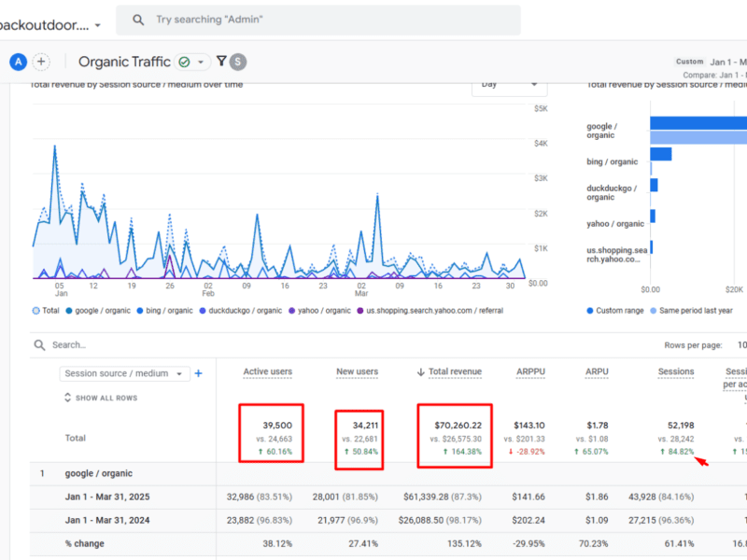This screenshot has height=560, width=747.
Task: Click the grey 'S' badge next to filter
Action: 239,62
